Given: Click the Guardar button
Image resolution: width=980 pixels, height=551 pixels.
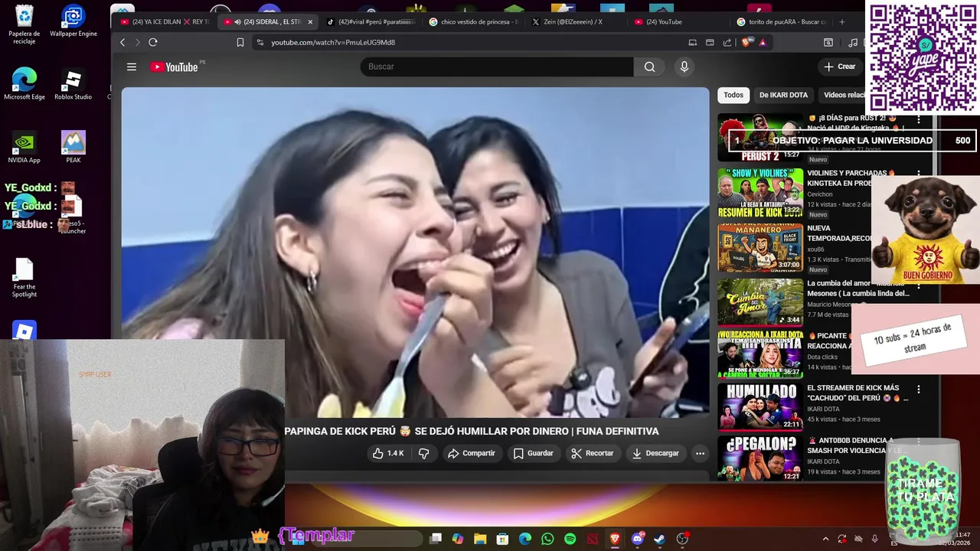Looking at the screenshot, I should pos(533,453).
